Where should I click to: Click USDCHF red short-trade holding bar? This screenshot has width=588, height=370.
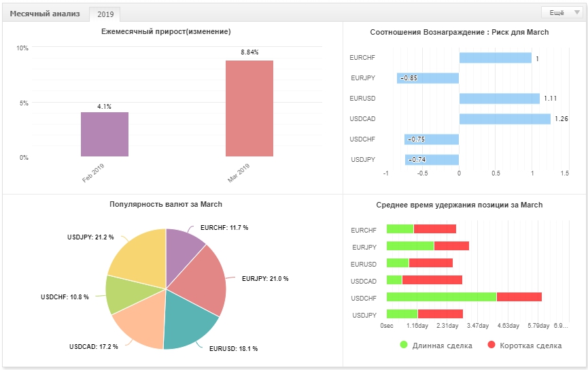[519, 297]
